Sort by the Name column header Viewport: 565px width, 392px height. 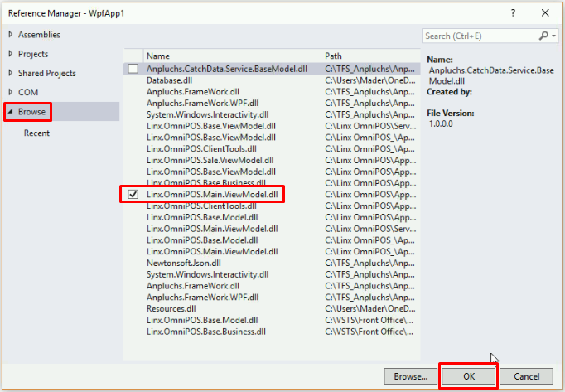click(x=232, y=56)
